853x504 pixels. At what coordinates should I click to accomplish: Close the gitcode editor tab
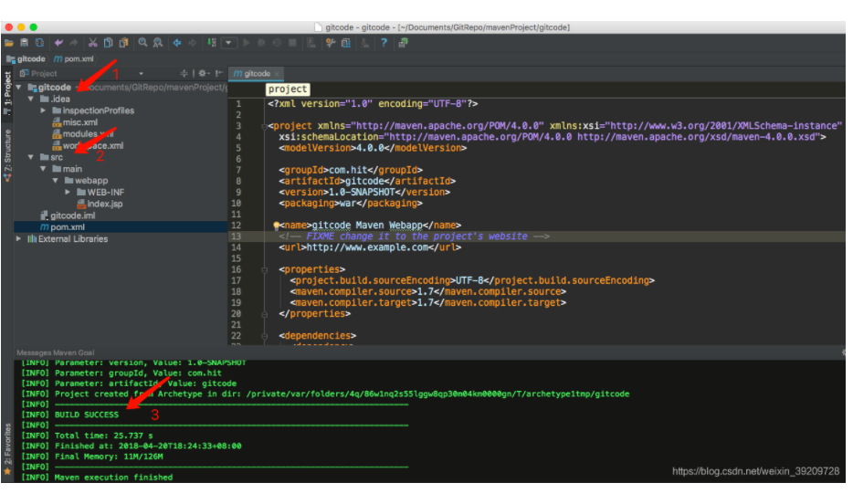tap(278, 74)
